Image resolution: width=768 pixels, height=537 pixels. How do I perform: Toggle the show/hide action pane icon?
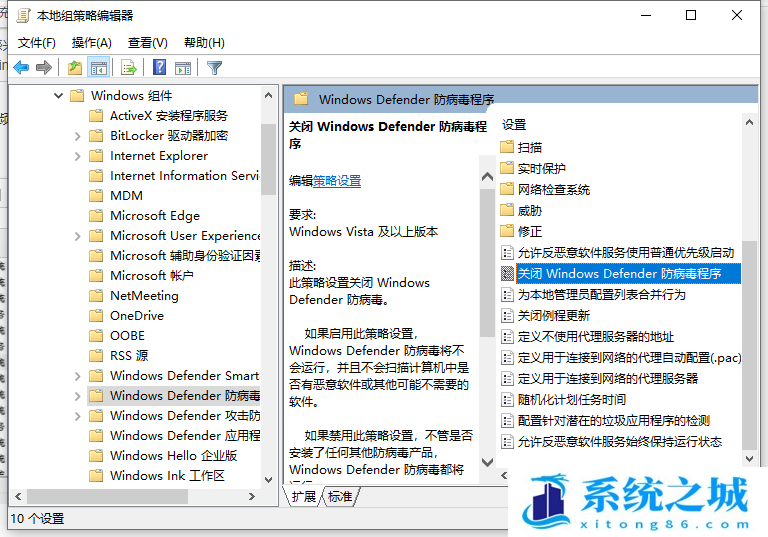[183, 67]
